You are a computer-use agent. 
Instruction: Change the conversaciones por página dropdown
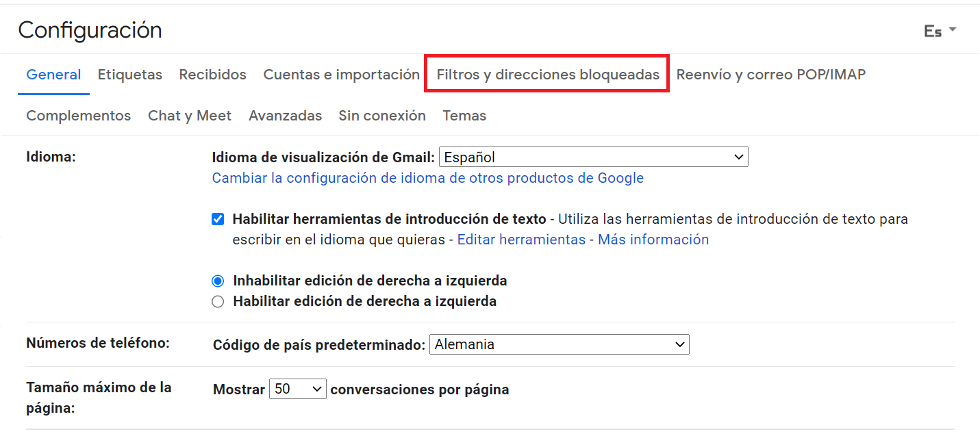pyautogui.click(x=298, y=390)
